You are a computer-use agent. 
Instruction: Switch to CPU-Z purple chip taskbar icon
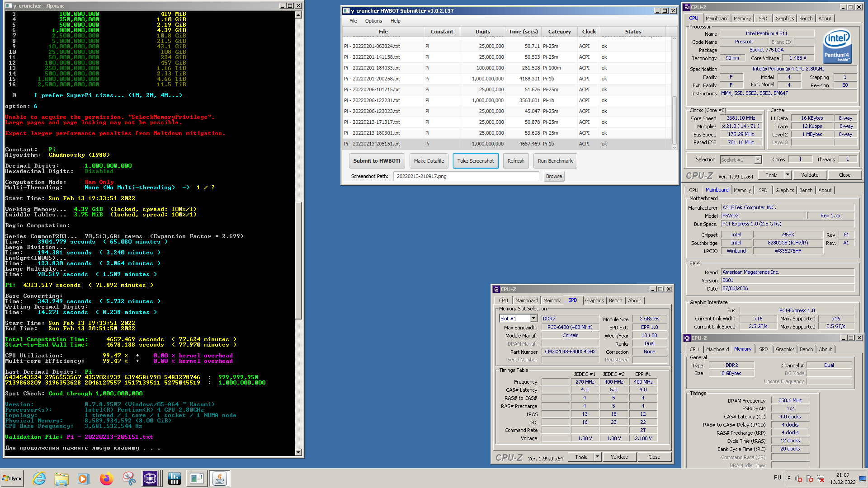[x=150, y=479]
